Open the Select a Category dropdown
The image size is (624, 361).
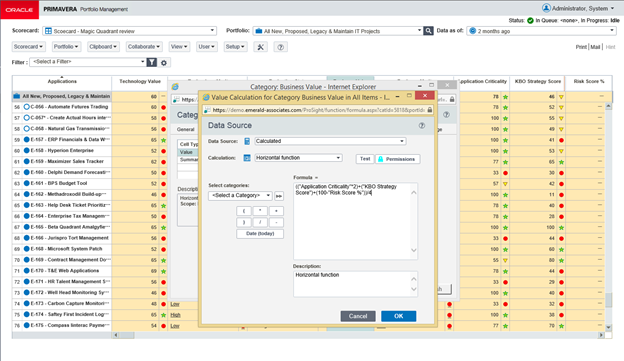tap(240, 195)
